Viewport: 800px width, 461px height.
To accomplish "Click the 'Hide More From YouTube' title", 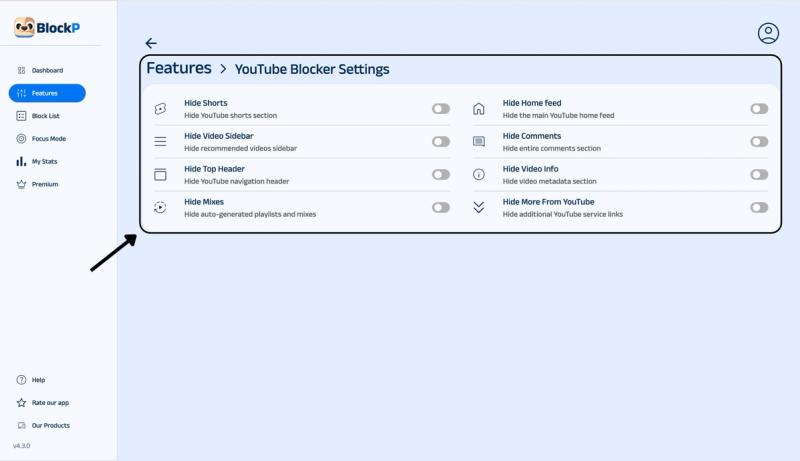I will pyautogui.click(x=548, y=202).
